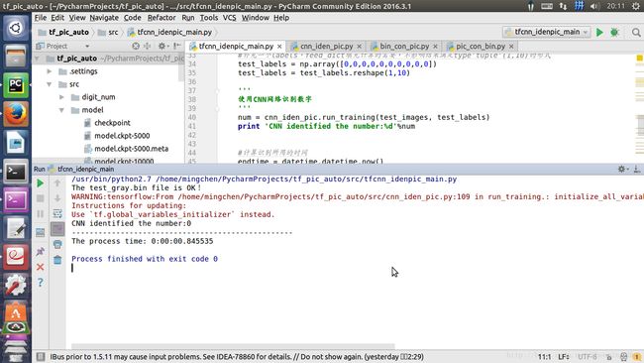This screenshot has height=363, width=644.
Task: Expand the digit_num folder
Action: pyautogui.click(x=62, y=97)
